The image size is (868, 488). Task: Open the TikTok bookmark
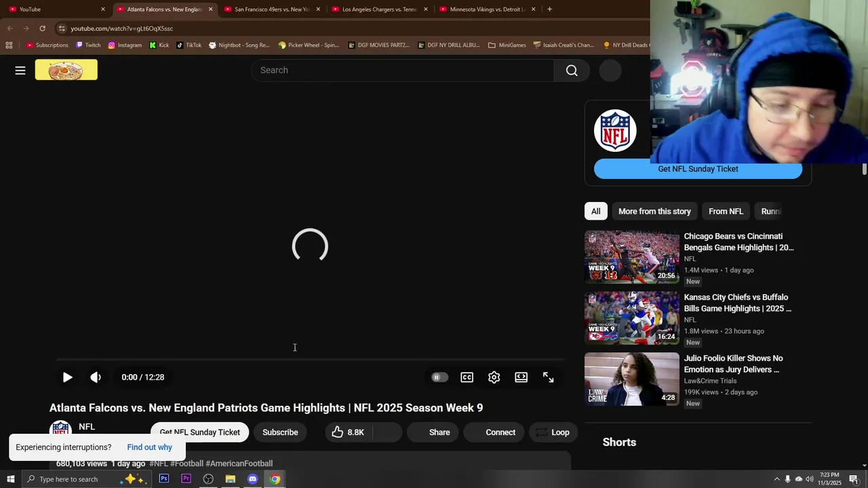[189, 45]
